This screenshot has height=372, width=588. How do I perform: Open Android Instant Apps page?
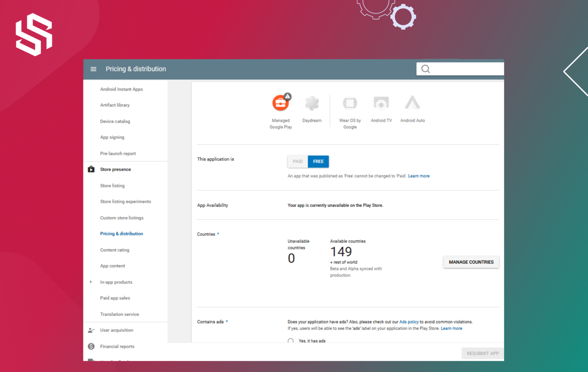click(x=122, y=89)
